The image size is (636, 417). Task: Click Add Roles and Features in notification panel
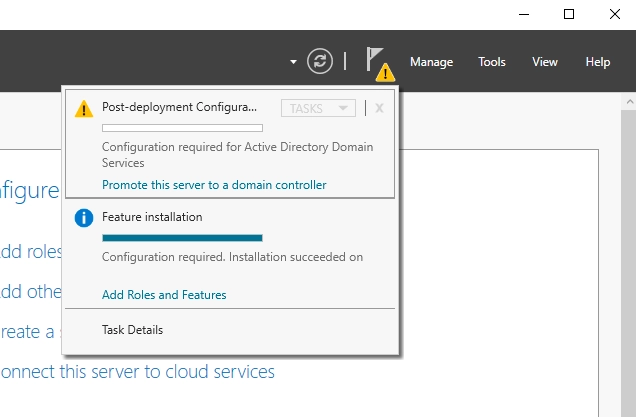(x=164, y=295)
